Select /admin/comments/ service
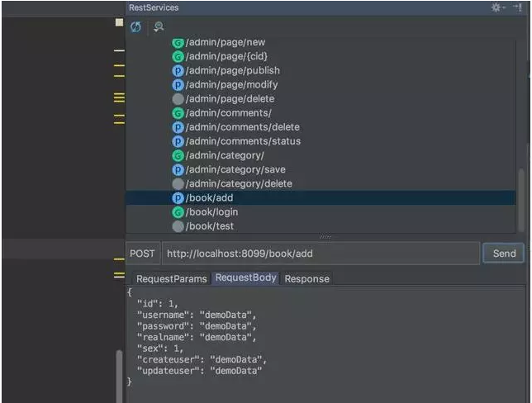 [x=228, y=113]
